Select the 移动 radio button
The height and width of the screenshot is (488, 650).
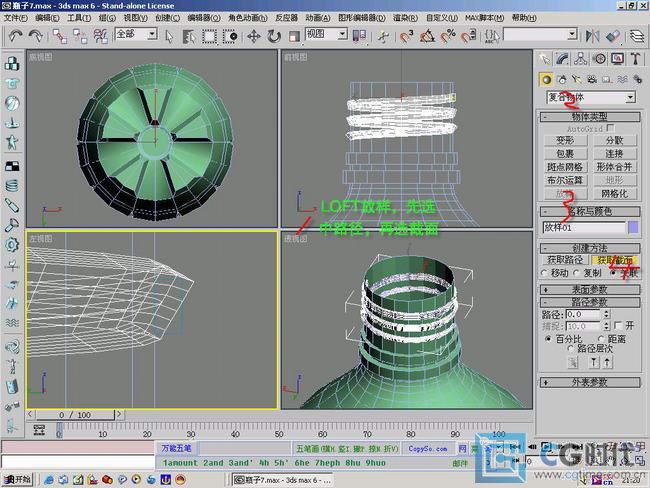click(x=544, y=273)
